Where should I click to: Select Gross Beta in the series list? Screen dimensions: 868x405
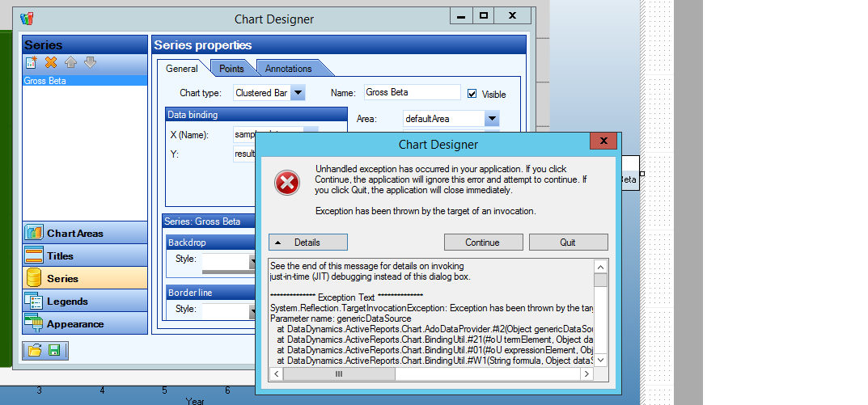click(x=85, y=81)
